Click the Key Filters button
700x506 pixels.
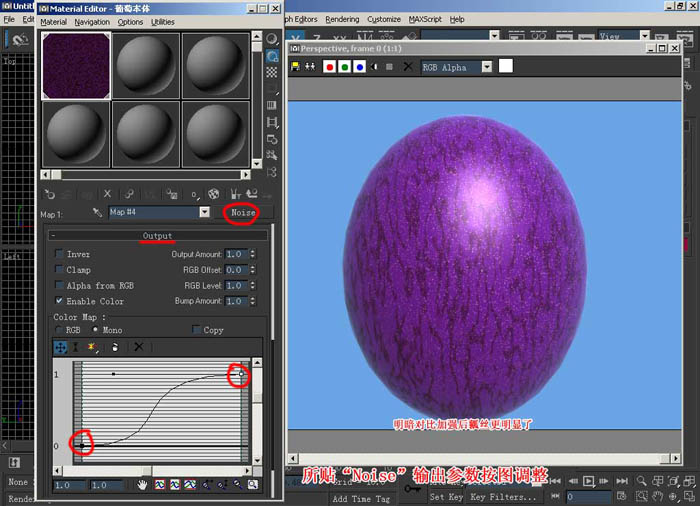coord(503,497)
